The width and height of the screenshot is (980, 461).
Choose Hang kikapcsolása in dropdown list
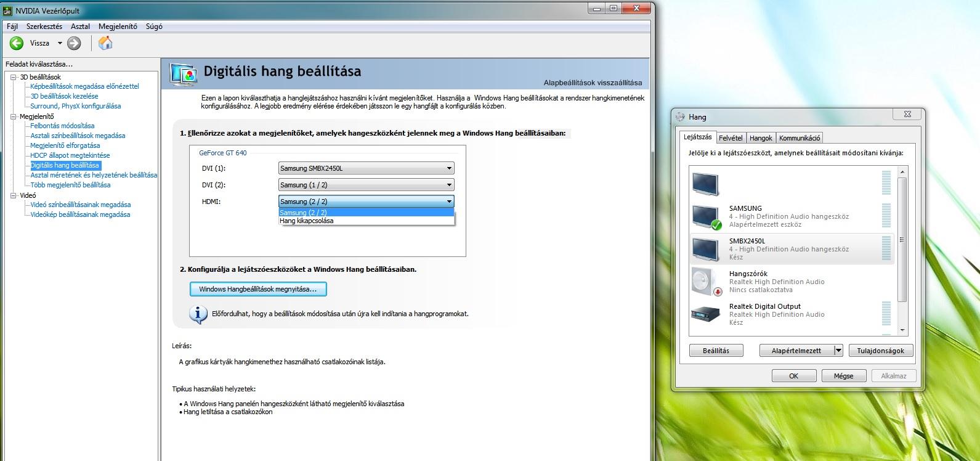click(366, 221)
